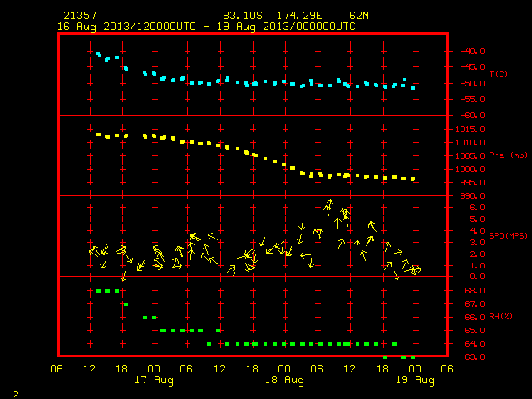The width and height of the screenshot is (532, 399).
Task: Click the RH(%) humidity axis label
Action: click(500, 317)
